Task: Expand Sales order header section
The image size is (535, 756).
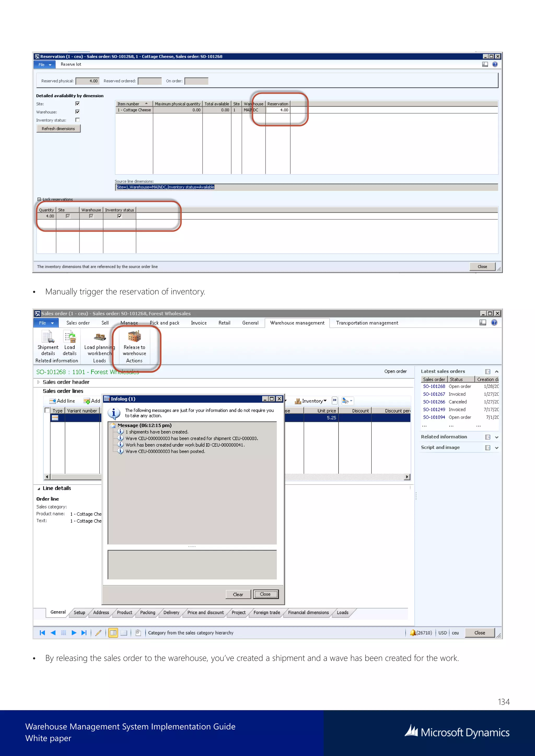Action: pyautogui.click(x=38, y=382)
